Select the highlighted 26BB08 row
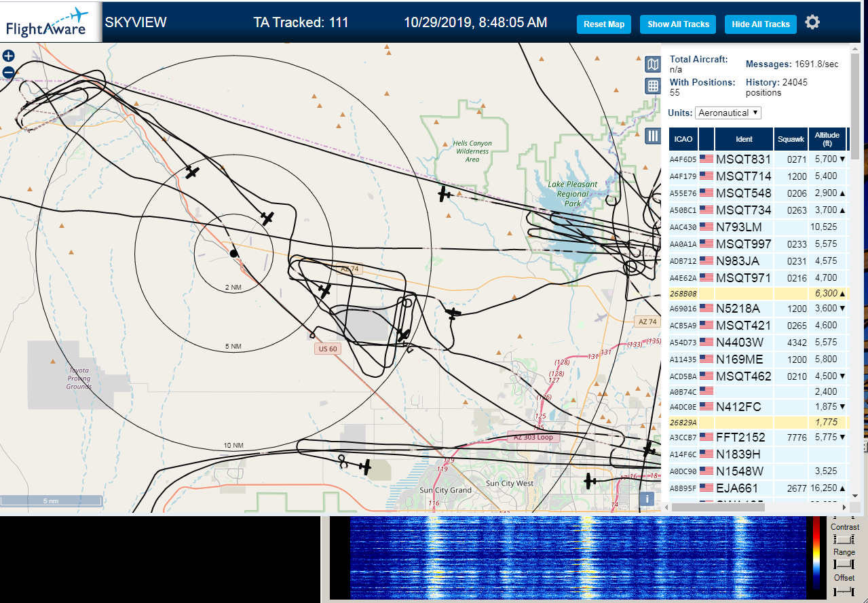This screenshot has width=868, height=603. coord(758,294)
